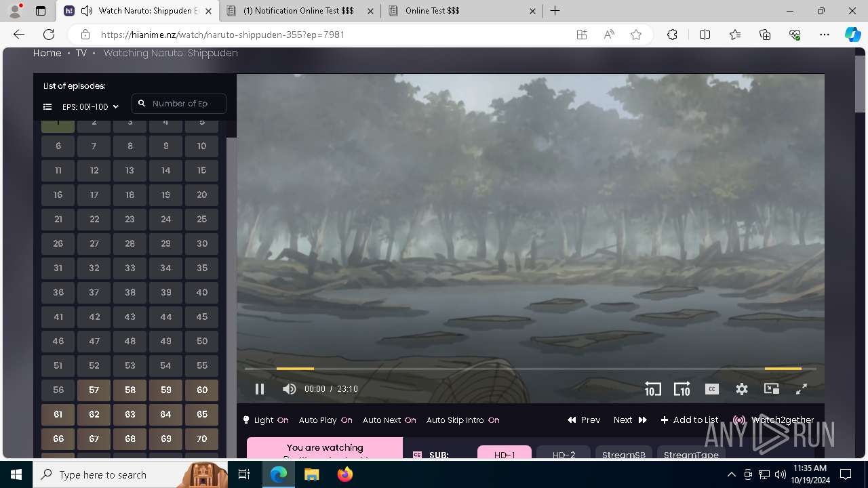Go to Next episode

pyautogui.click(x=630, y=420)
